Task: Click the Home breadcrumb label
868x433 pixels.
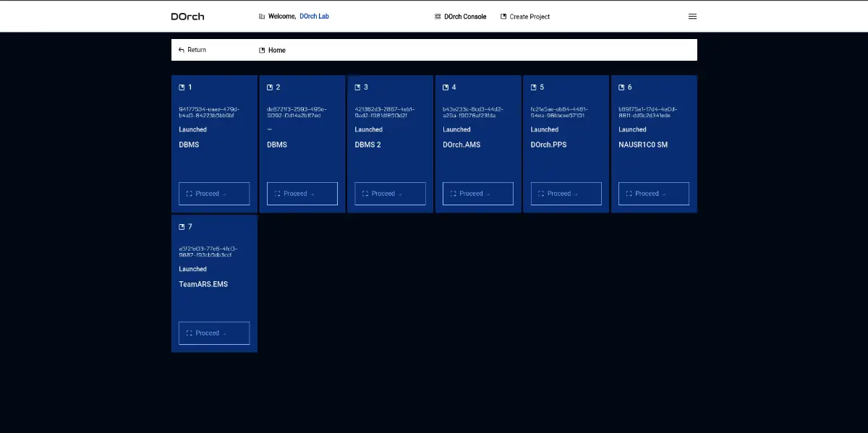Action: coord(277,51)
